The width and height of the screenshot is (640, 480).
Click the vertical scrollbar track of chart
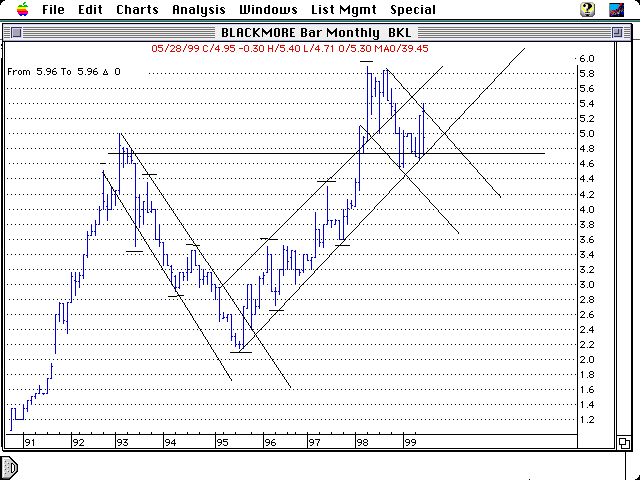pos(623,239)
